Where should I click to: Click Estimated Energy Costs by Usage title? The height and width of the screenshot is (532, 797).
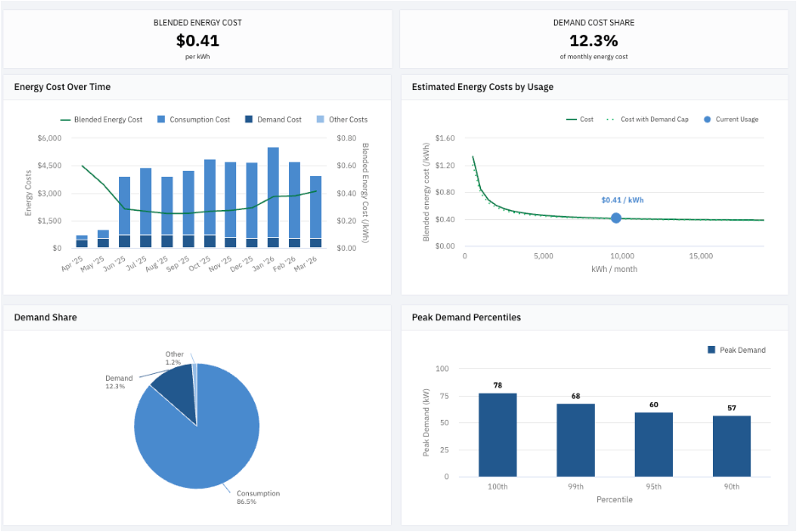[483, 87]
